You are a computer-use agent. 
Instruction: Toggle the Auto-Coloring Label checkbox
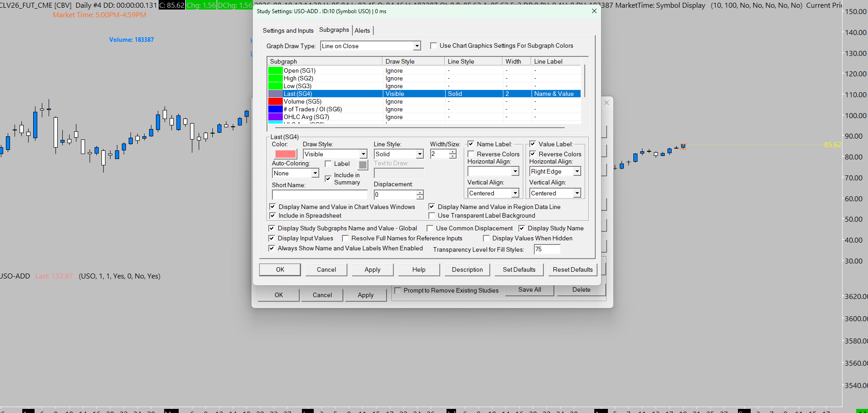coord(328,164)
